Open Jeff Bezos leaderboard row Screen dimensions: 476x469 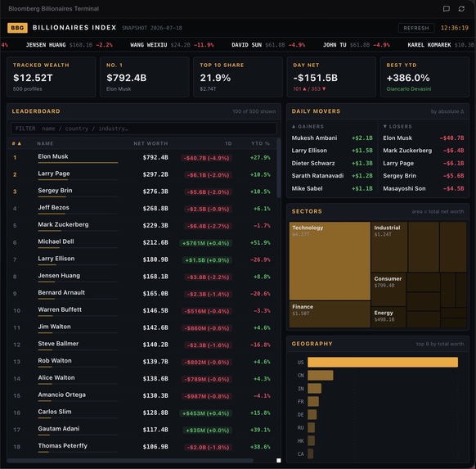pyautogui.click(x=142, y=209)
